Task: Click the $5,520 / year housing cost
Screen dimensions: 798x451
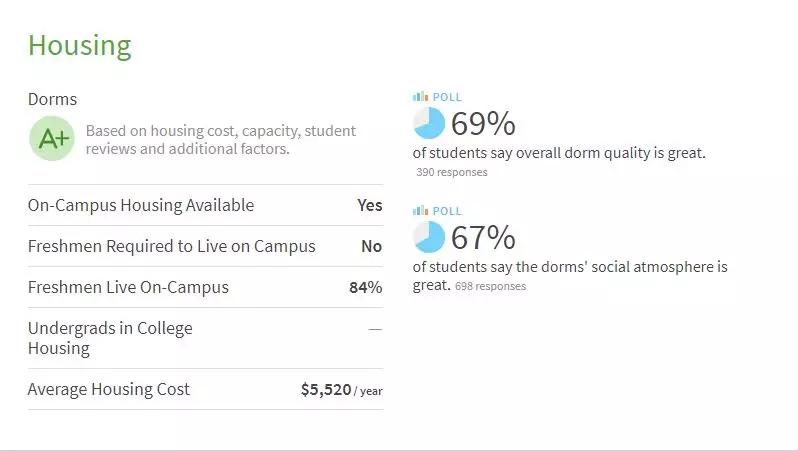Action: click(x=341, y=390)
